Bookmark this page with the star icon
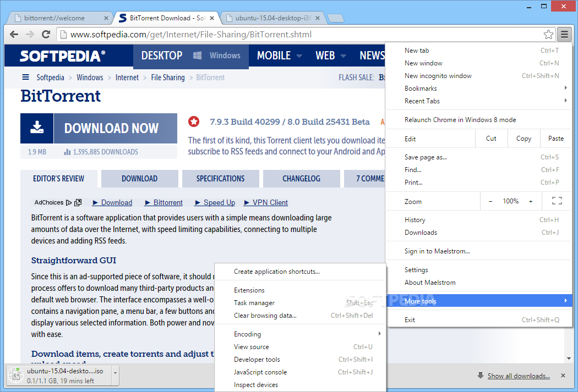Image resolution: width=578 pixels, height=392 pixels. pos(548,34)
